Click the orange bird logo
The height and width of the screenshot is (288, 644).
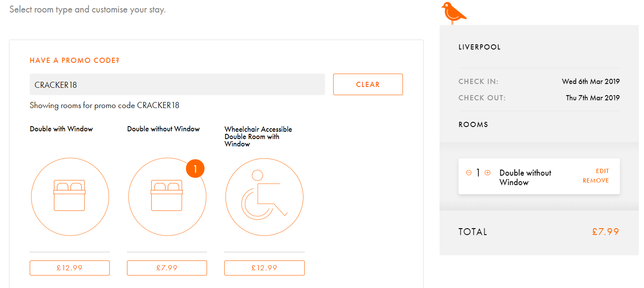[x=454, y=12]
